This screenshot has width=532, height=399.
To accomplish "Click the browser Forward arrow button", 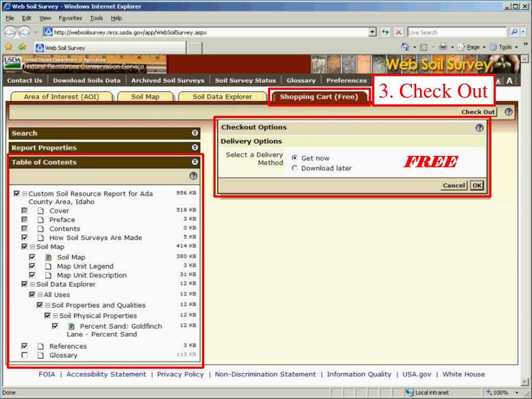I will 24,32.
